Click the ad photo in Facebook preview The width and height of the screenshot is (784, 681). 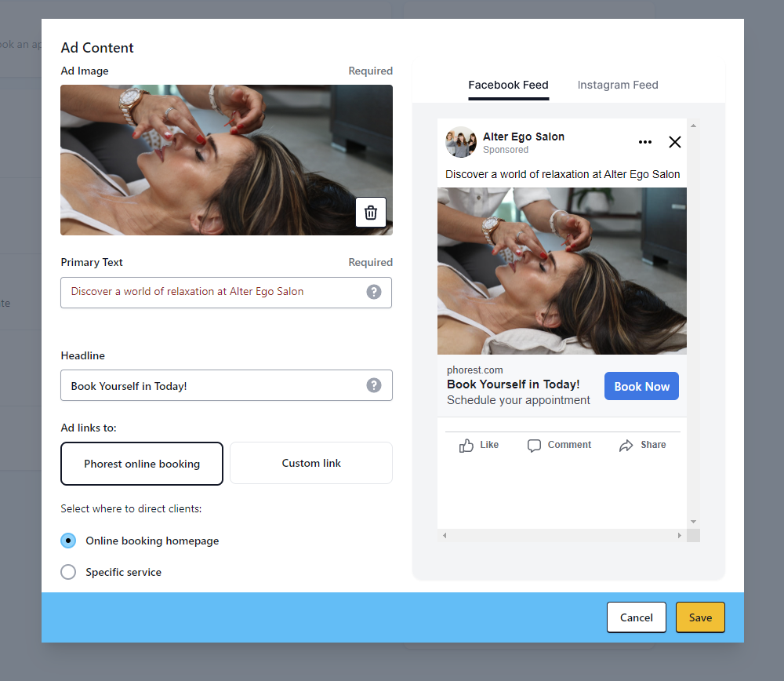[561, 271]
